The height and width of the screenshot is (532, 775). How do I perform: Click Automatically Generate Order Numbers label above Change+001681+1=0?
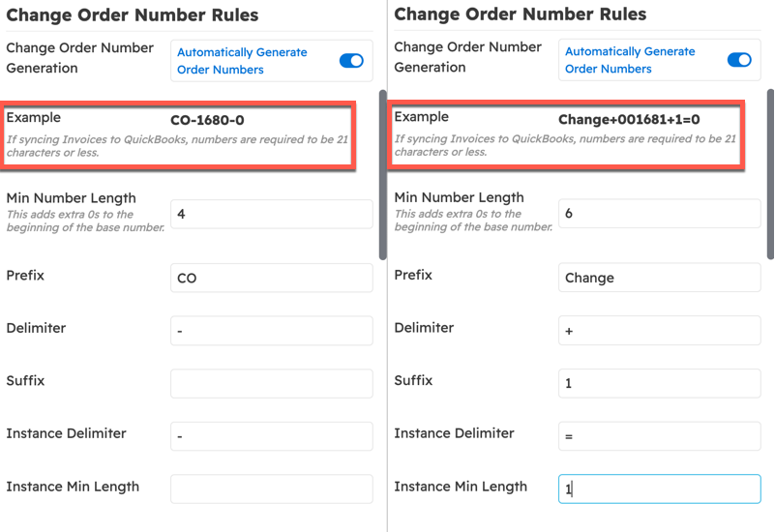pos(630,60)
